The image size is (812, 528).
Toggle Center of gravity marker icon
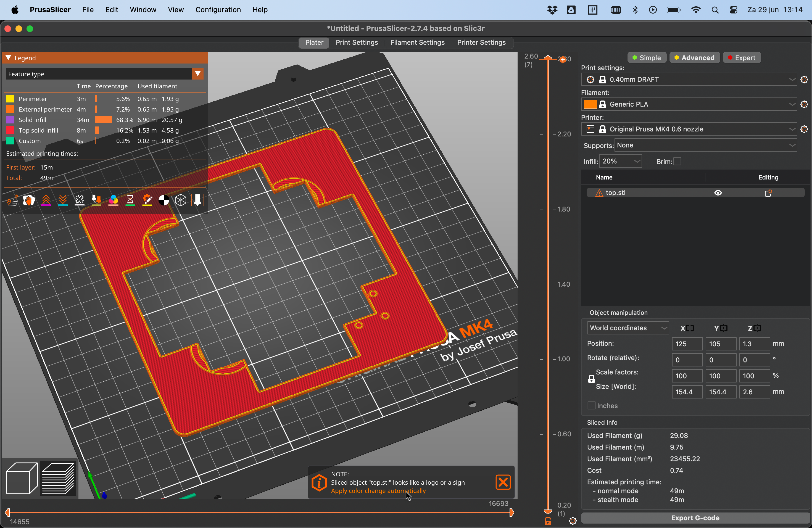(x=164, y=200)
